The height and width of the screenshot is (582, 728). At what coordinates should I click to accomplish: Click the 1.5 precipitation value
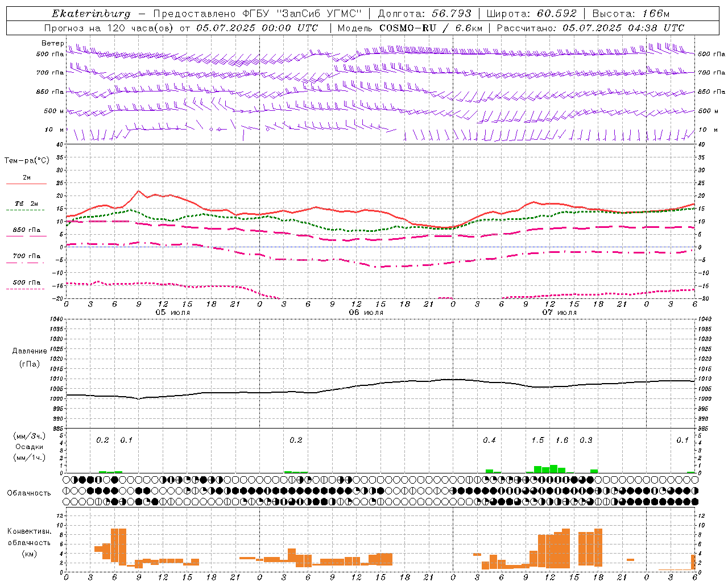pos(537,440)
